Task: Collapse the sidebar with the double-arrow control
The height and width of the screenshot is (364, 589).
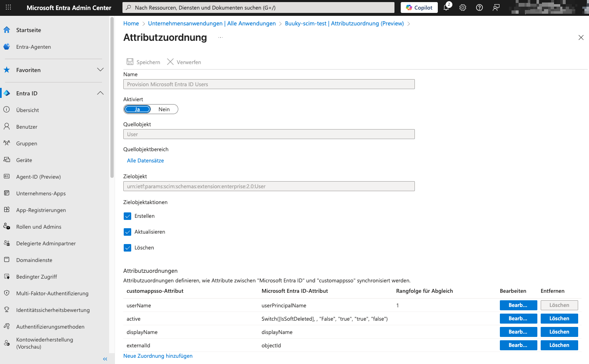Action: click(x=105, y=359)
